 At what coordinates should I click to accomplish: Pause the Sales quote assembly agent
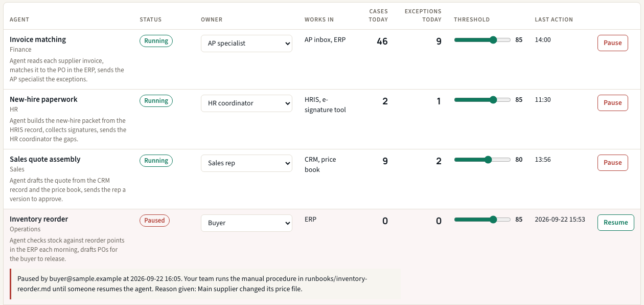click(612, 163)
